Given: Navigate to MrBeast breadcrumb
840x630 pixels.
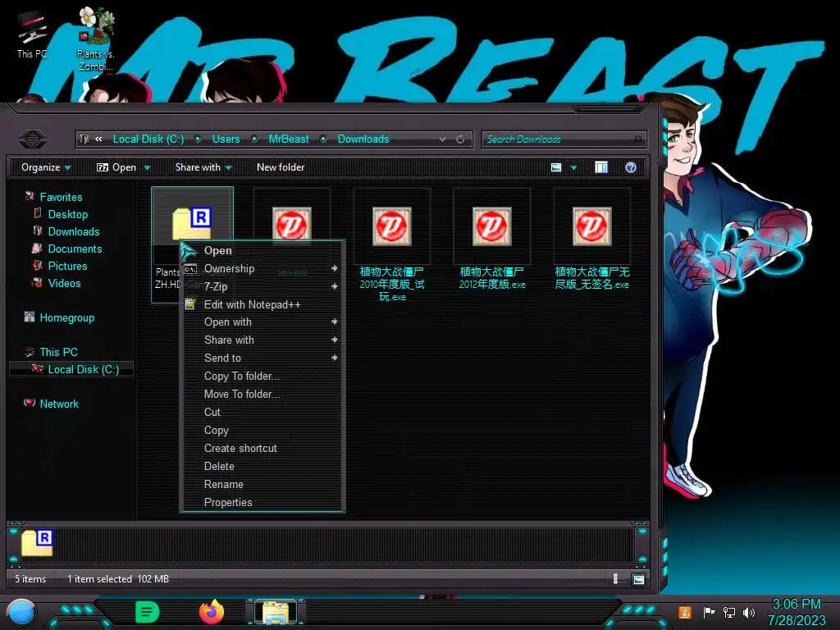Looking at the screenshot, I should coord(289,139).
